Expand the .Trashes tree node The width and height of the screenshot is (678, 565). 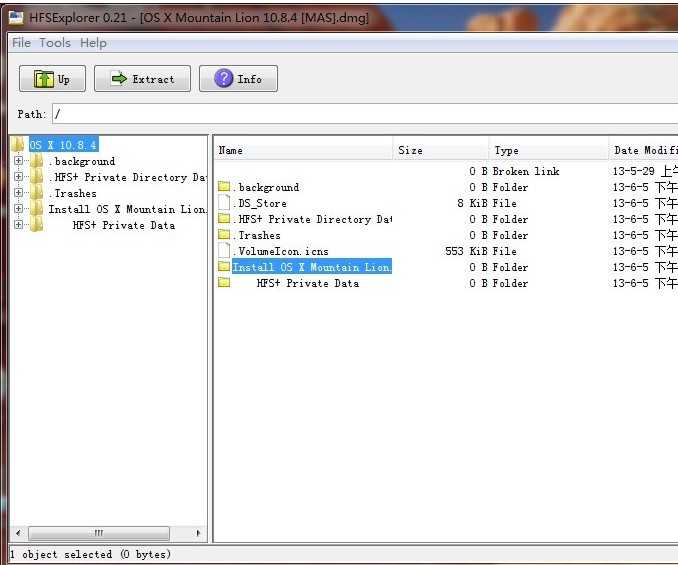coord(18,193)
